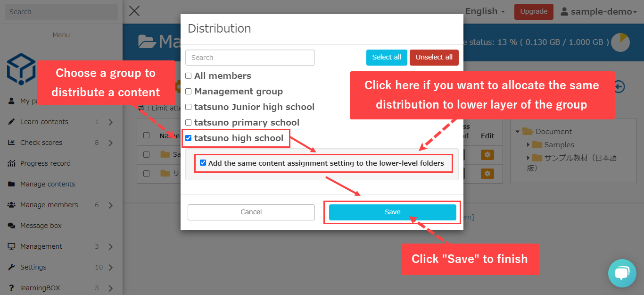Click the storage usage pie chart
Viewport: 644px width, 295px height.
click(620, 42)
